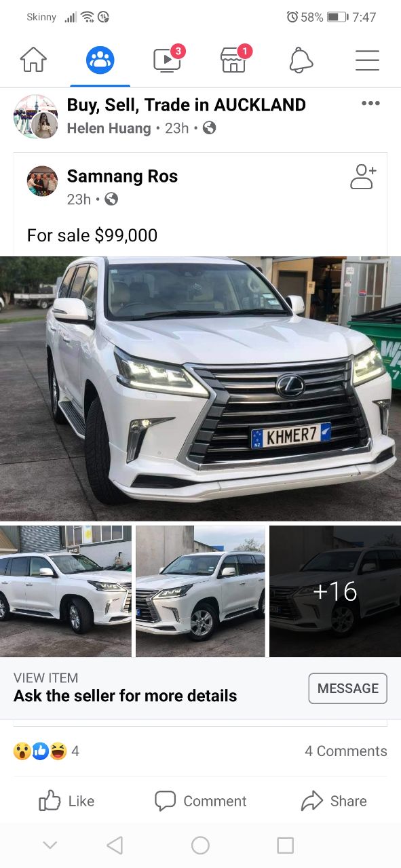401x868 pixels.
Task: Open post options three-dot menu
Action: tap(370, 103)
